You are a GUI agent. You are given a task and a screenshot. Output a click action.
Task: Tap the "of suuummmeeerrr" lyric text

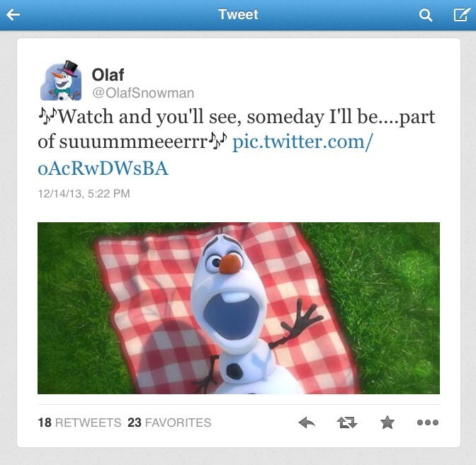coord(123,142)
